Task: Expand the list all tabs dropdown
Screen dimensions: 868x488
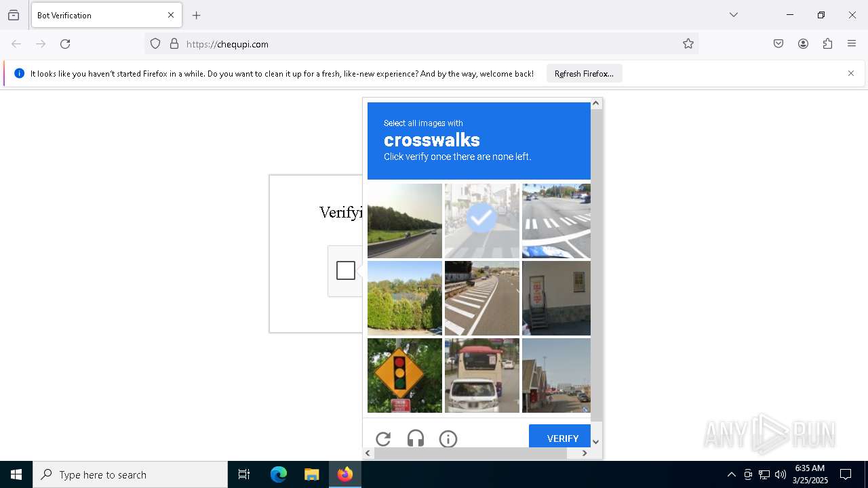Action: pos(734,15)
